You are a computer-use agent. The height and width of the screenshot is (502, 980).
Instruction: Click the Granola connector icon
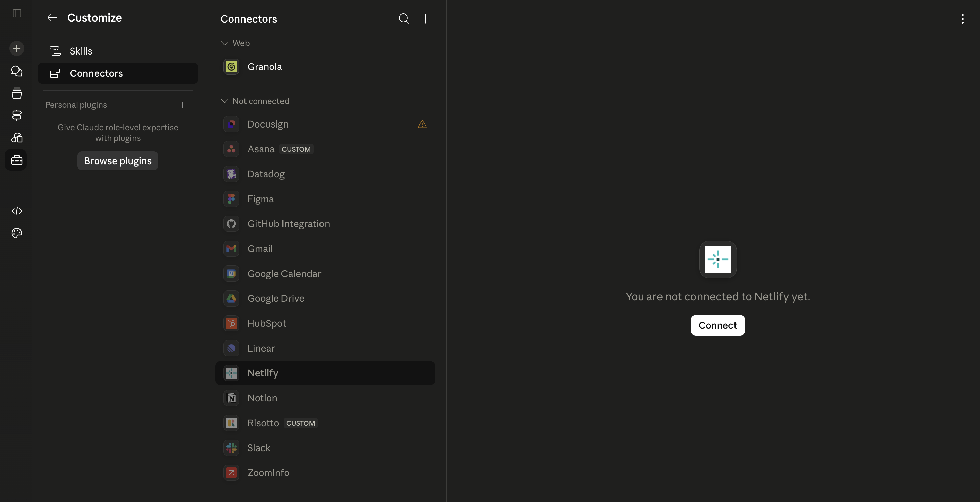(231, 67)
